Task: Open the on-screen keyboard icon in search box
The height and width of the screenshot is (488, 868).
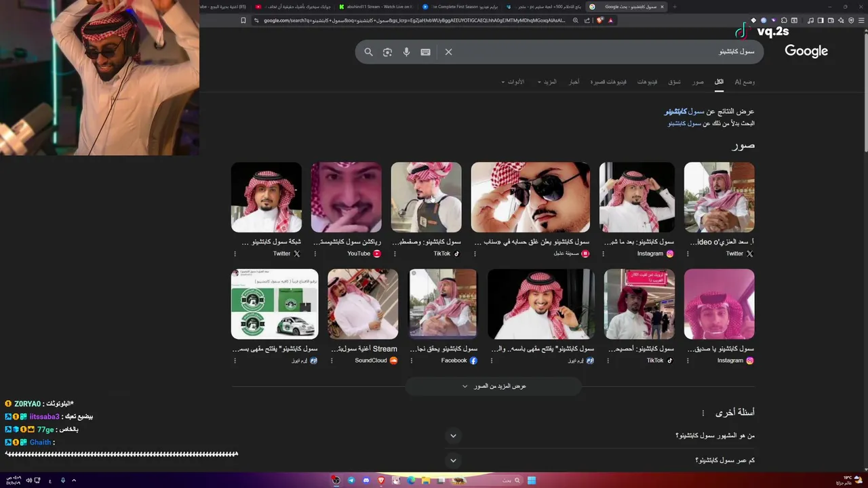Action: [x=425, y=52]
